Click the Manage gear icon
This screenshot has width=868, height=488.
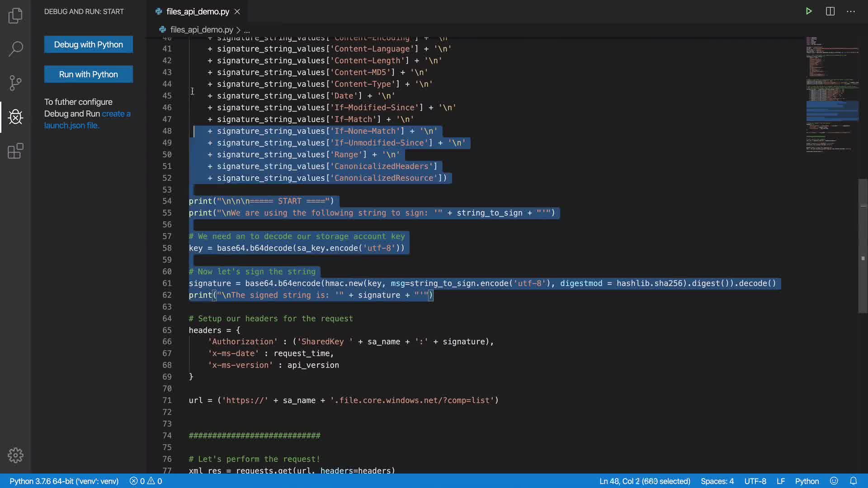(15, 455)
